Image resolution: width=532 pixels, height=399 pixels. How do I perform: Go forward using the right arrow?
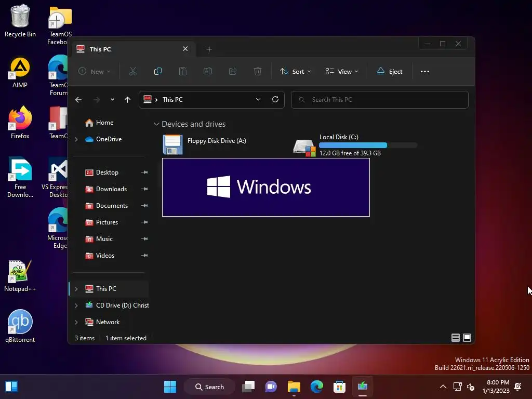pyautogui.click(x=97, y=100)
